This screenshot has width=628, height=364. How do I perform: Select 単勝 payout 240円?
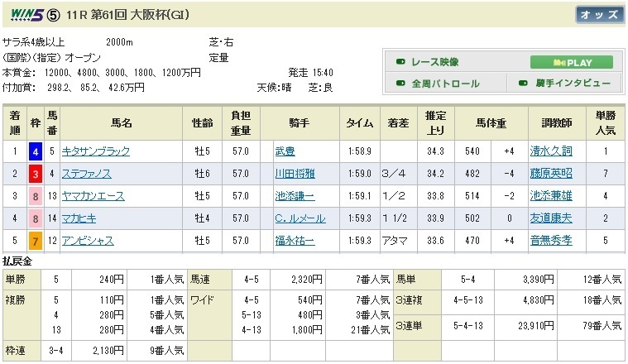point(112,280)
